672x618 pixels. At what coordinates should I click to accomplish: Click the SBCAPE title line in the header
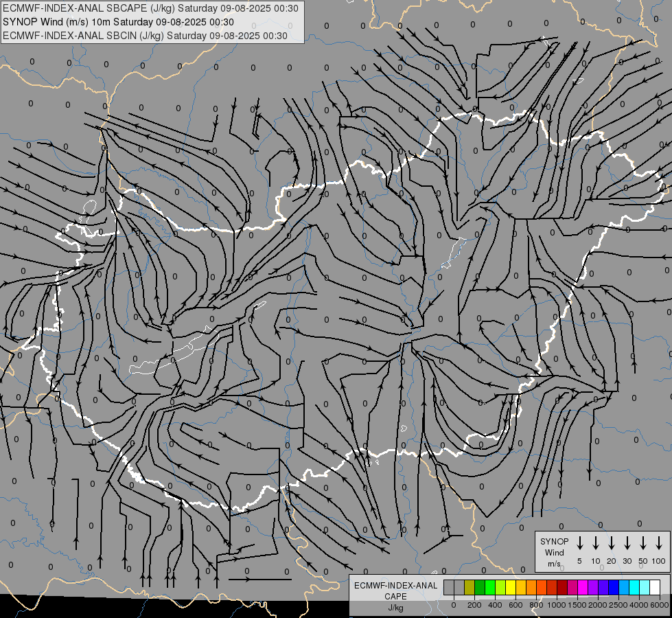pyautogui.click(x=150, y=8)
